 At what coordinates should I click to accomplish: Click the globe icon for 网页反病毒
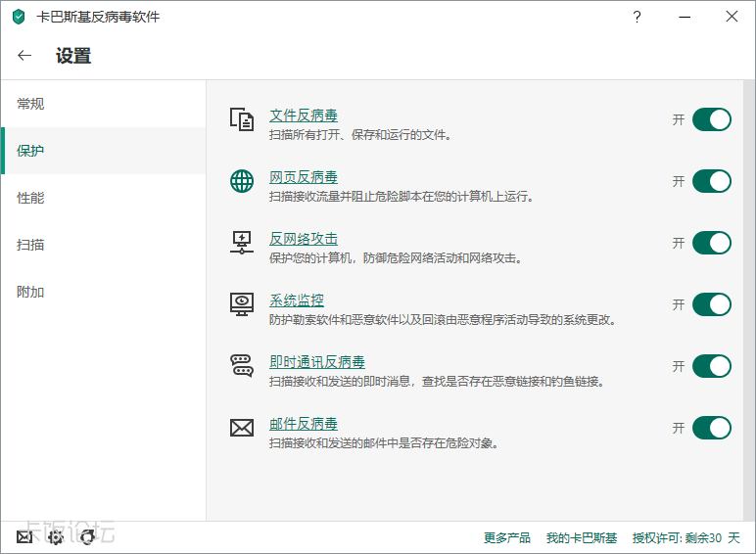[x=241, y=181]
